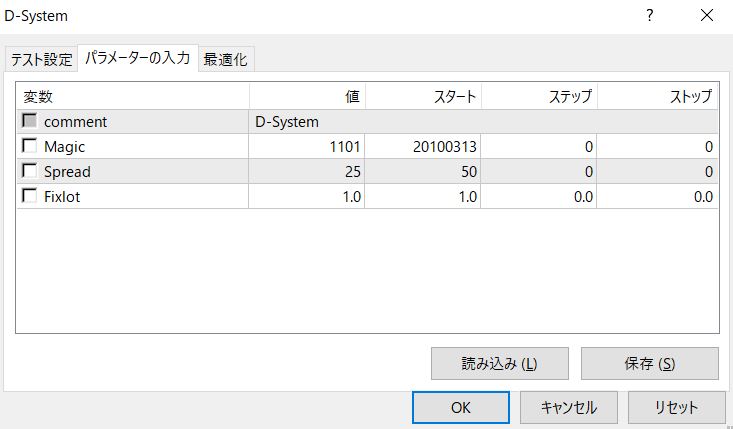Open the 最適化 tab
733x429 pixels.
[226, 59]
